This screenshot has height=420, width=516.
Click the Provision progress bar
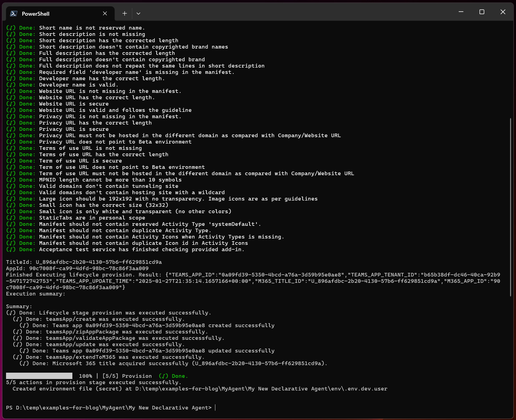click(x=39, y=376)
